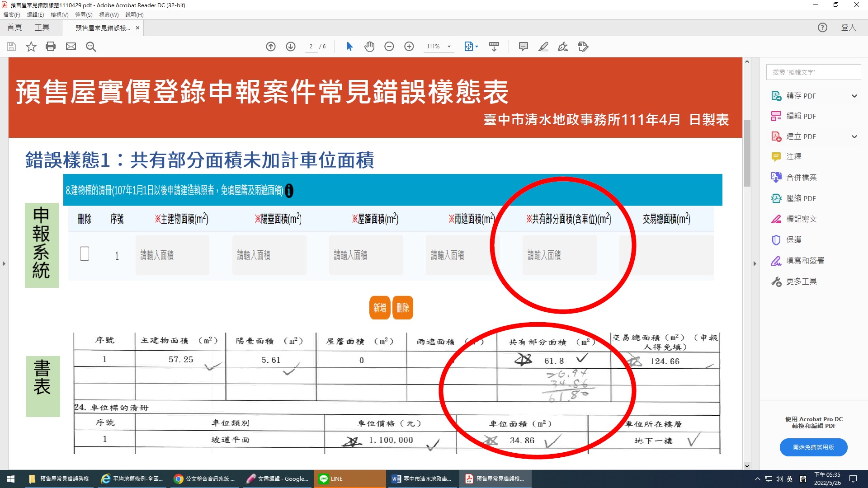
Task: Click the add comment note icon
Action: (524, 47)
